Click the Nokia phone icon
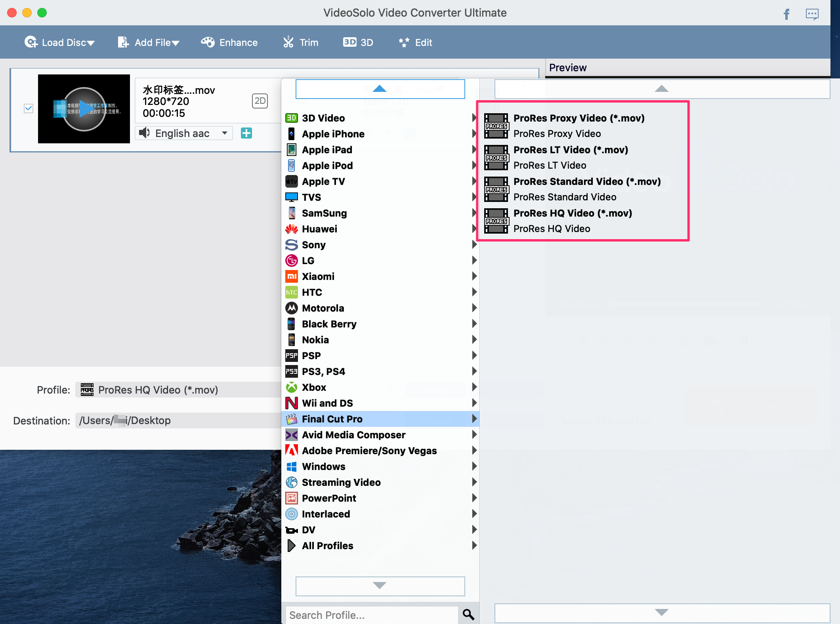Image resolution: width=840 pixels, height=624 pixels. 292,340
